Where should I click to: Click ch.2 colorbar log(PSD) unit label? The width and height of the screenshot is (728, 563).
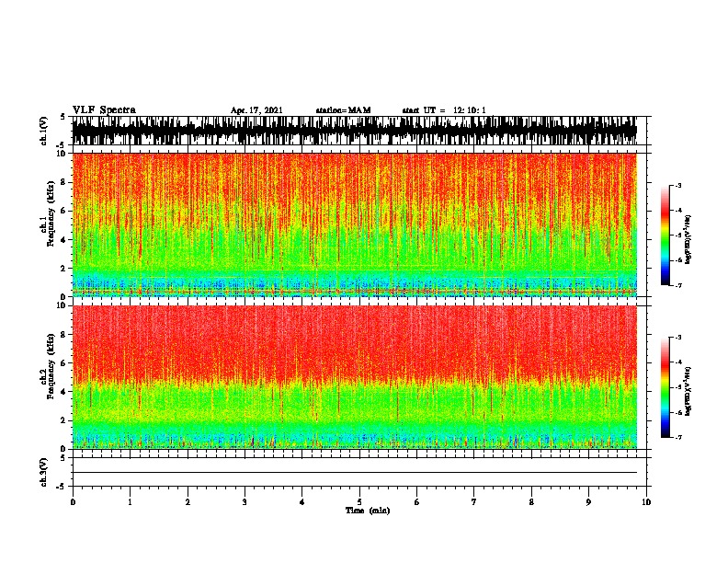[x=688, y=391]
